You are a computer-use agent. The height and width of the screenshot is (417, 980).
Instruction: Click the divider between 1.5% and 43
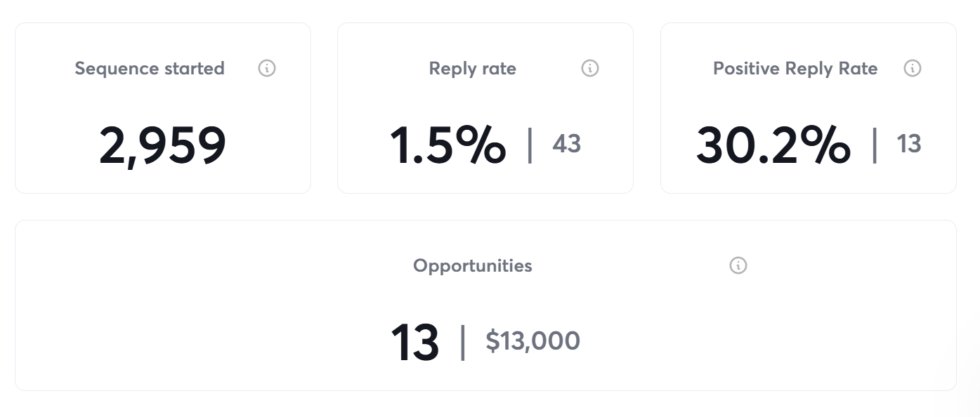tap(530, 145)
